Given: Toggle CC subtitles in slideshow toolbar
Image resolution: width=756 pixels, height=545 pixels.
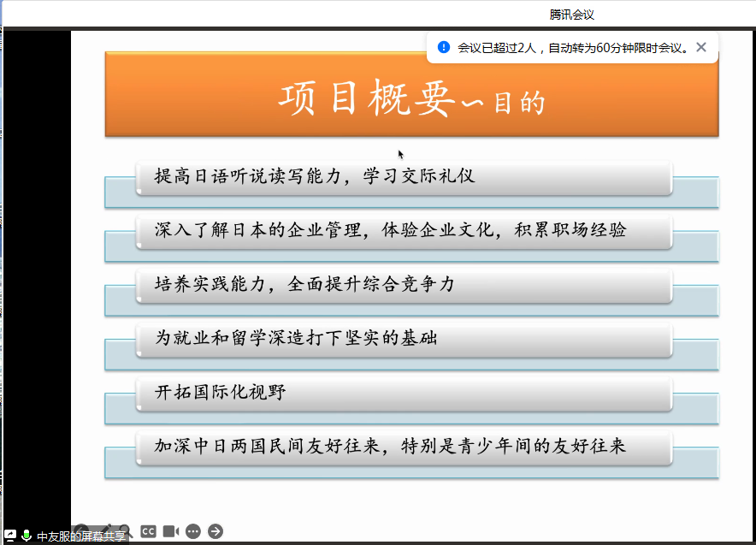Looking at the screenshot, I should pos(149,531).
